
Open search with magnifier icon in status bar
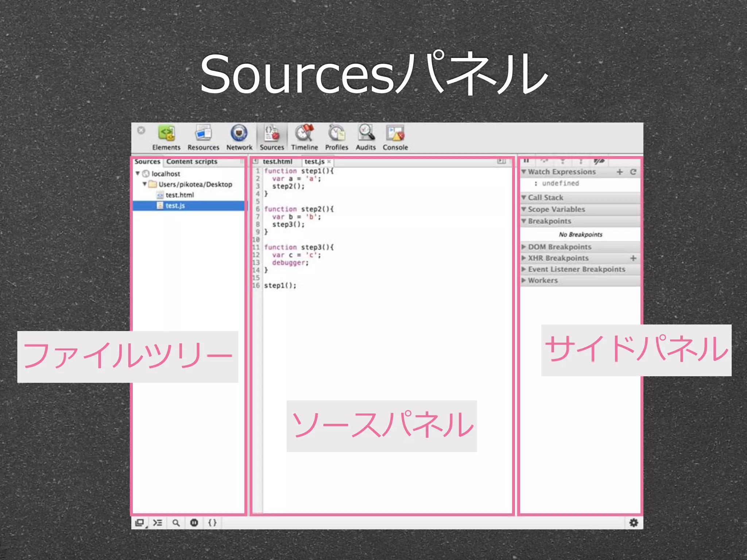(x=176, y=523)
